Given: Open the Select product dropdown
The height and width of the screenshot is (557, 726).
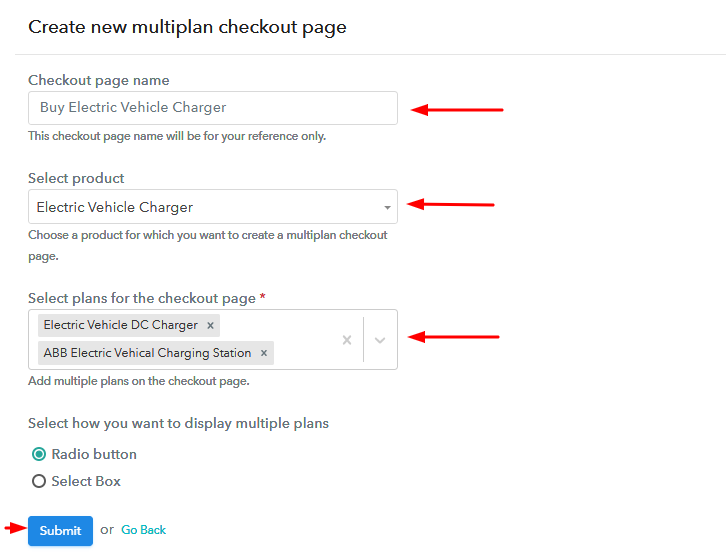Looking at the screenshot, I should click(213, 207).
